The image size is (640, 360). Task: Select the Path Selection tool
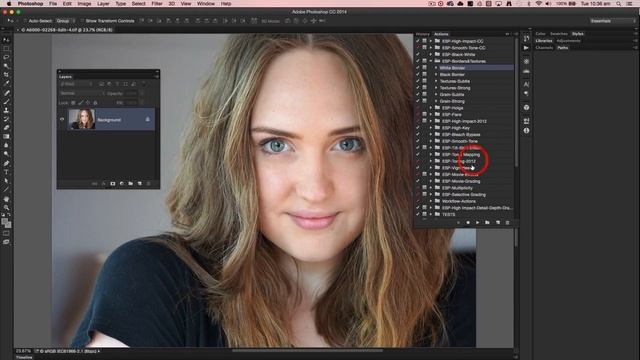(6, 181)
